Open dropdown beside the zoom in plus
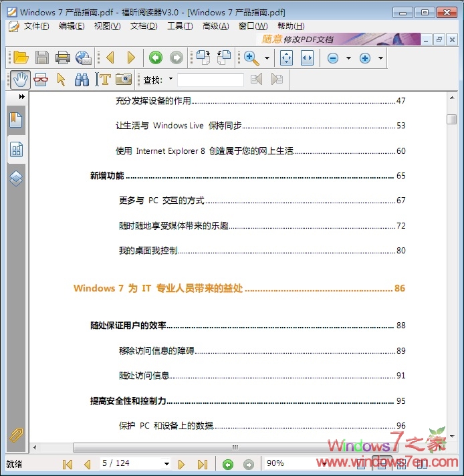This screenshot has height=476, width=464. [x=380, y=58]
